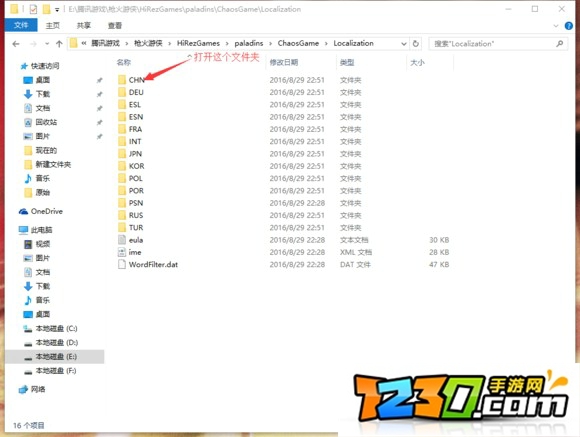Expand the ribbon with the chevron

click(x=556, y=26)
